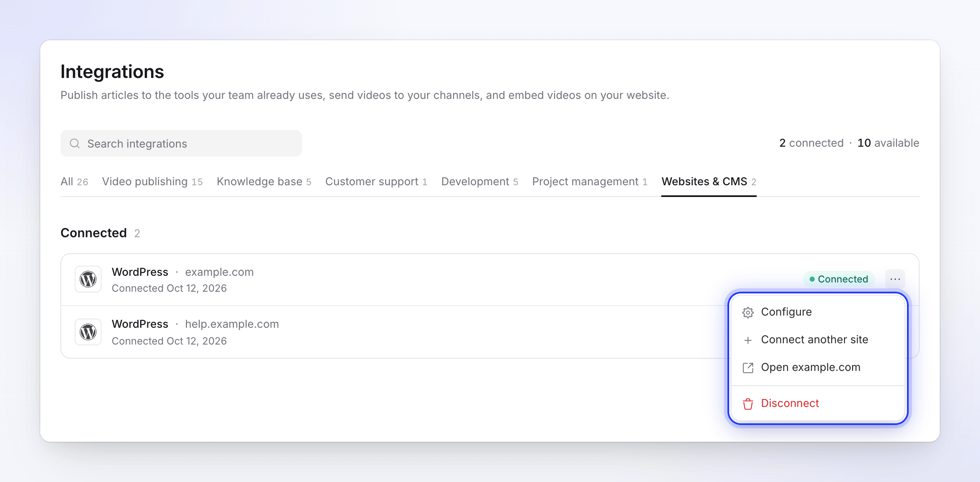Choose Configure from the menu
980x482 pixels.
pos(818,312)
